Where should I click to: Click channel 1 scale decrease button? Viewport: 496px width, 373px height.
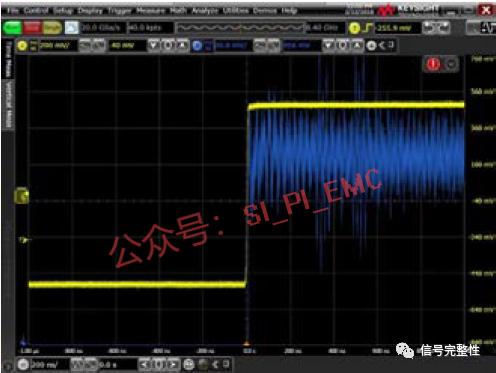click(98, 45)
